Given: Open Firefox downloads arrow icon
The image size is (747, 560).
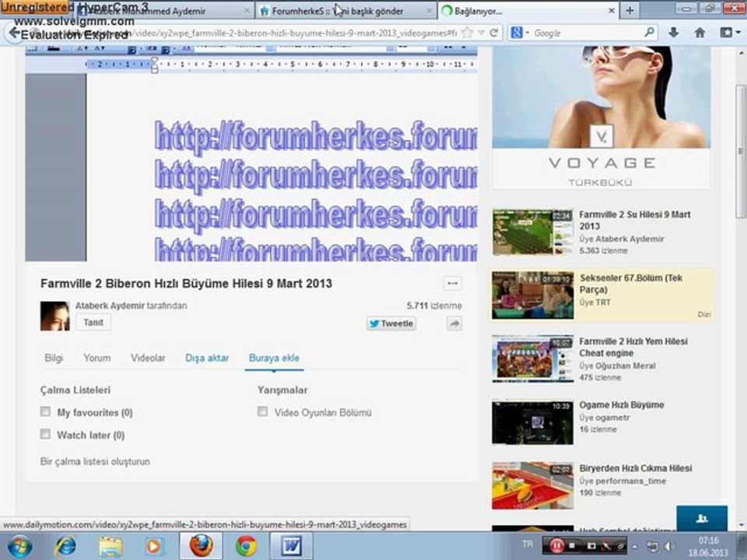Looking at the screenshot, I should tap(673, 33).
